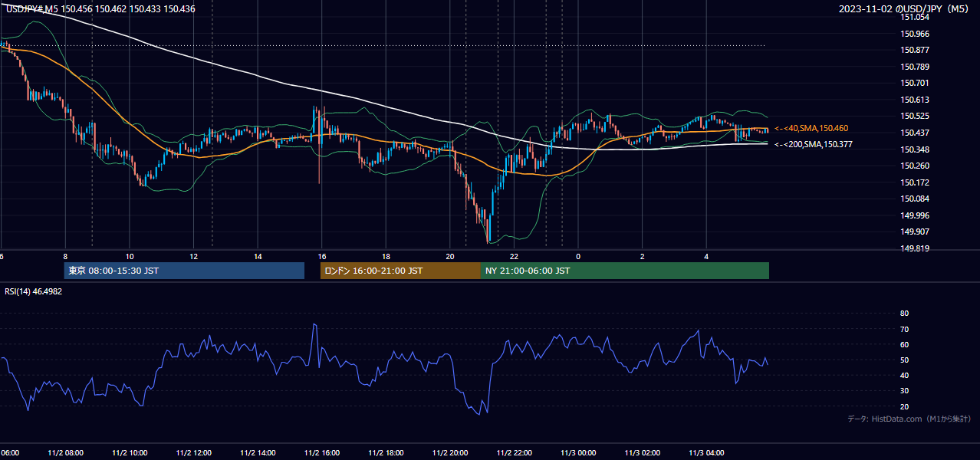Click price axis label 150.084

coord(915,199)
